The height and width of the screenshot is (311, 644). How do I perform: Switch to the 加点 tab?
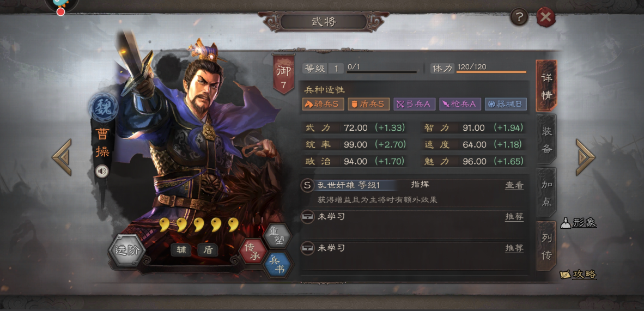tap(546, 193)
